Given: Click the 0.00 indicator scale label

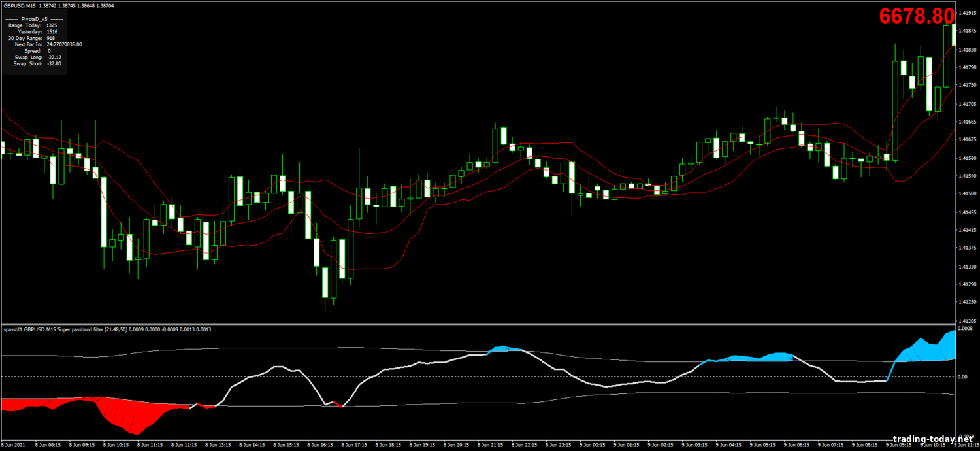Looking at the screenshot, I should click(963, 377).
